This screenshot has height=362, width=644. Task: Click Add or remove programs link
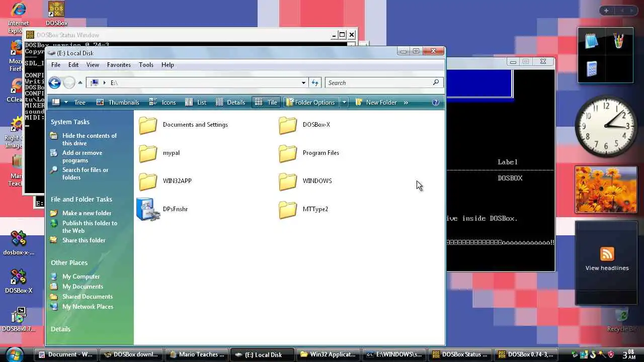click(x=82, y=156)
